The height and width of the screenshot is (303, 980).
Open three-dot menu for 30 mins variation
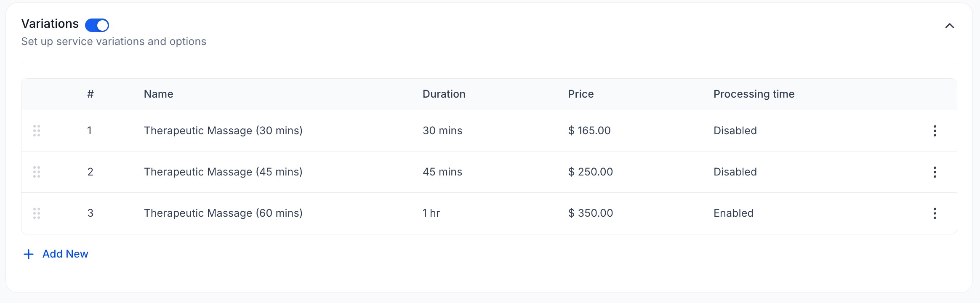tap(935, 131)
